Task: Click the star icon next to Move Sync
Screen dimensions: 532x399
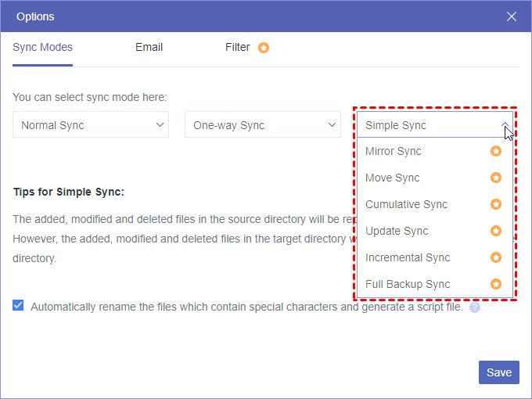Action: pos(496,178)
